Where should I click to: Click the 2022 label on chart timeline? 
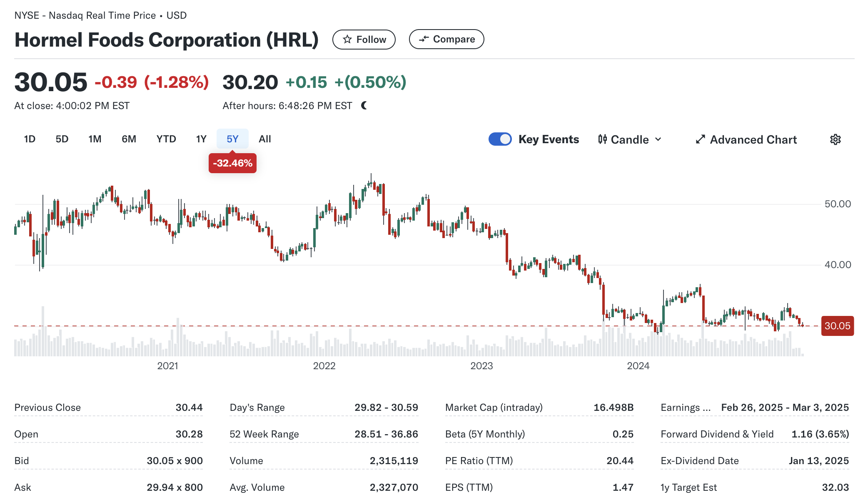click(x=324, y=366)
